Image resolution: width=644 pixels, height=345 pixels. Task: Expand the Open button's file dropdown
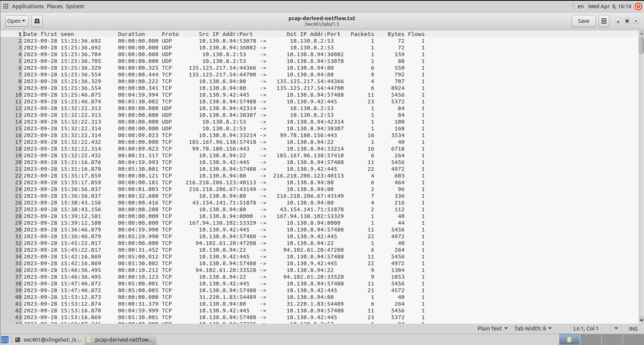point(23,21)
